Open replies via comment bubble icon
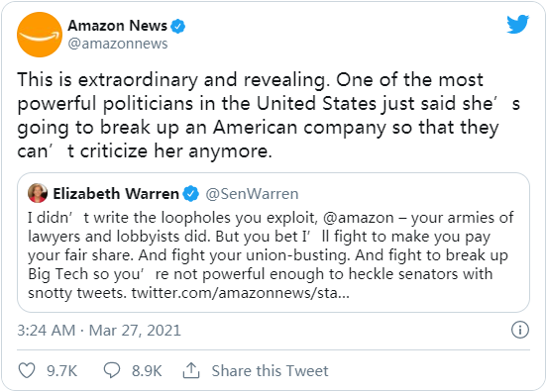Screen dimensions: 547x392 coord(112,370)
